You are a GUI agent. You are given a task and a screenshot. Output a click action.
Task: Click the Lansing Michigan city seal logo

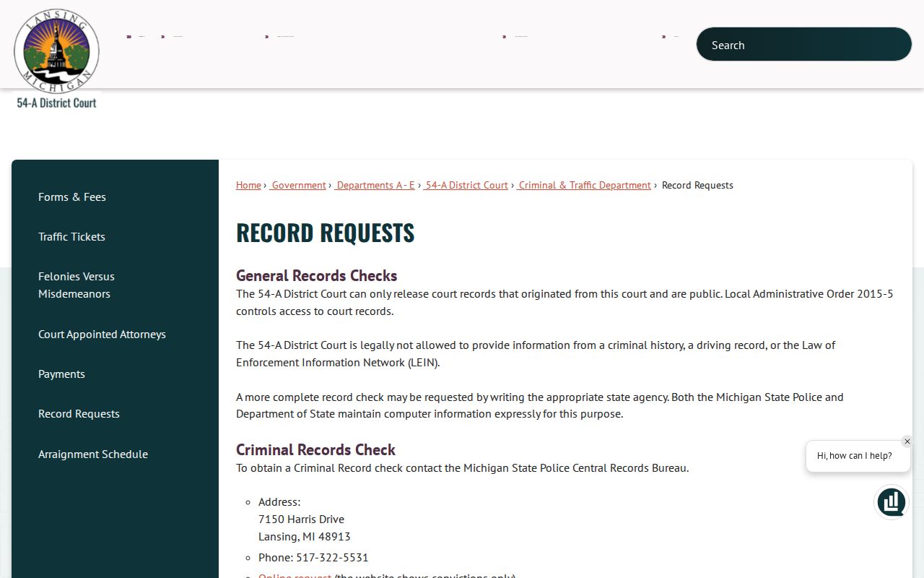coord(56,51)
